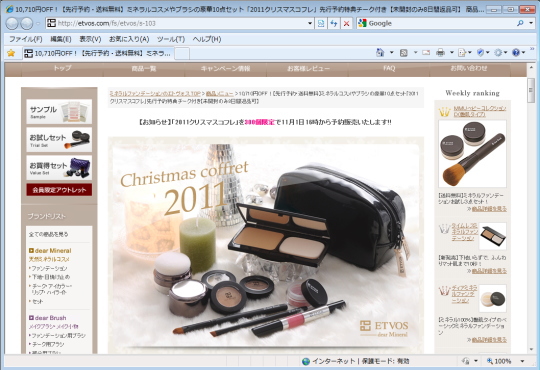This screenshot has height=370, width=540.
Task: Expand the Tools gear dropdown arrow
Action: click(x=506, y=53)
